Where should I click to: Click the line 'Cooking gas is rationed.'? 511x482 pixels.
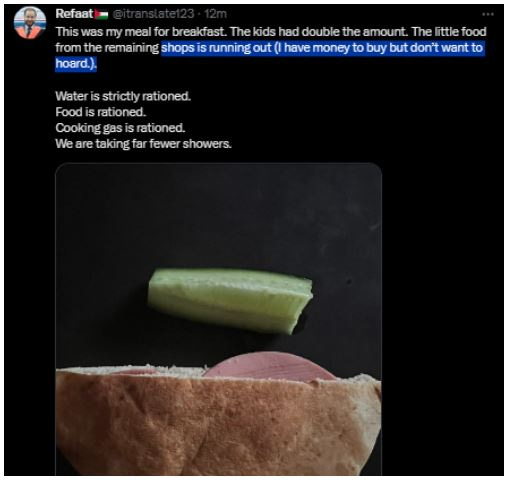[x=120, y=128]
